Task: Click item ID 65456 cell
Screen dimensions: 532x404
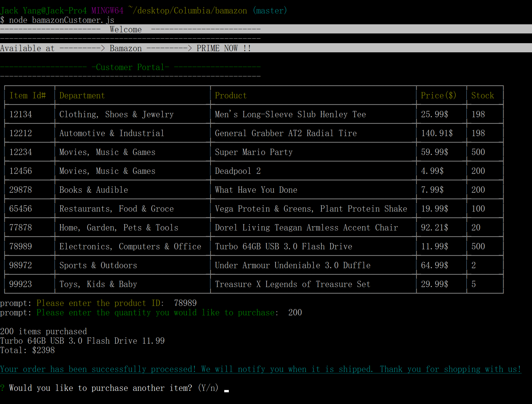Action: 21,209
